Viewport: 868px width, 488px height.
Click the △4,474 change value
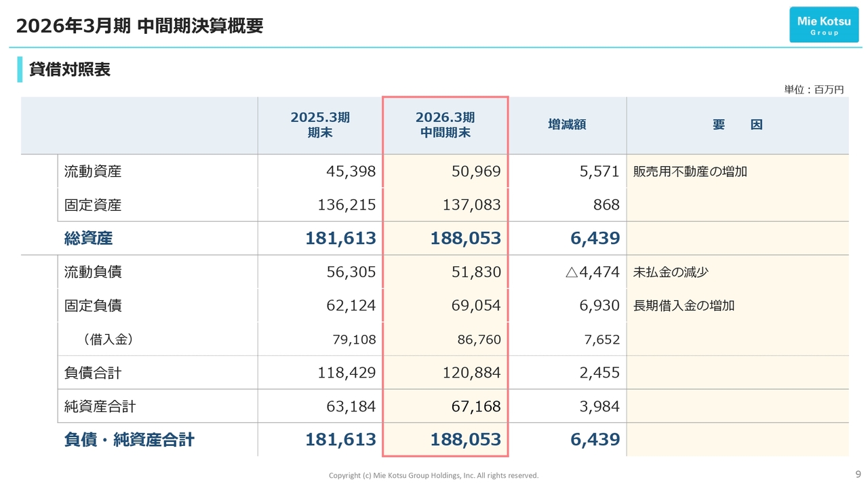click(x=592, y=272)
